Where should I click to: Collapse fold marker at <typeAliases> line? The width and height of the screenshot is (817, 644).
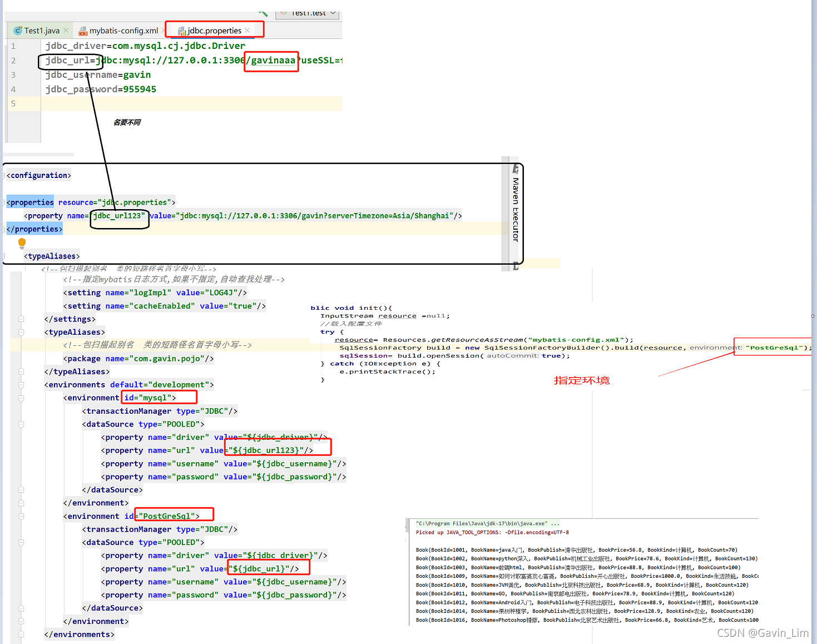click(x=21, y=332)
